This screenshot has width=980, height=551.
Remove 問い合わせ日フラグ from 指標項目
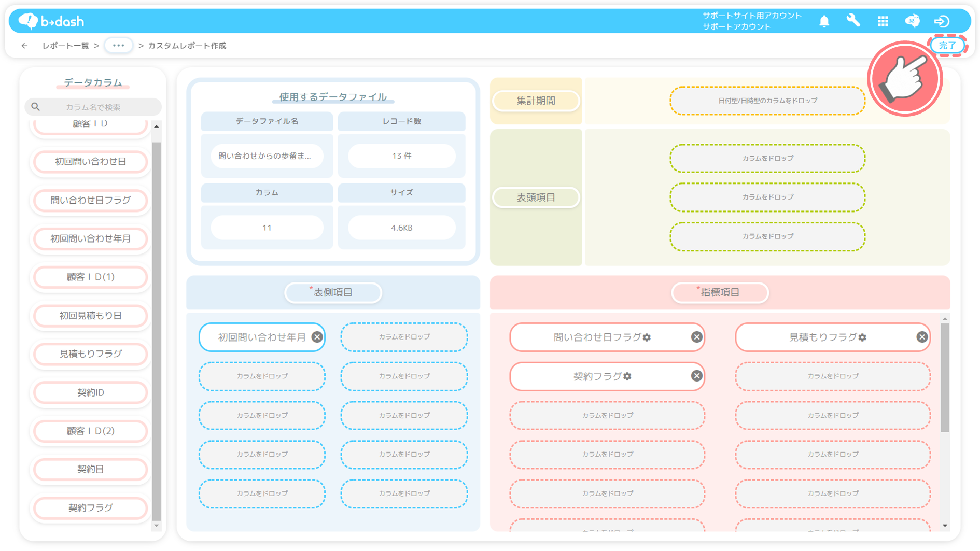tap(696, 337)
